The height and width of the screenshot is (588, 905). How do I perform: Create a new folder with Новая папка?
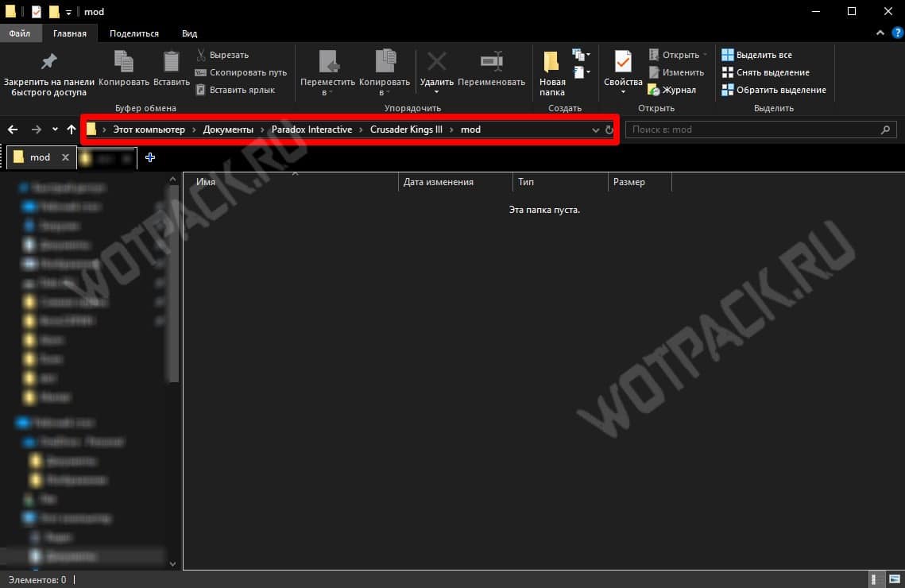coord(551,73)
